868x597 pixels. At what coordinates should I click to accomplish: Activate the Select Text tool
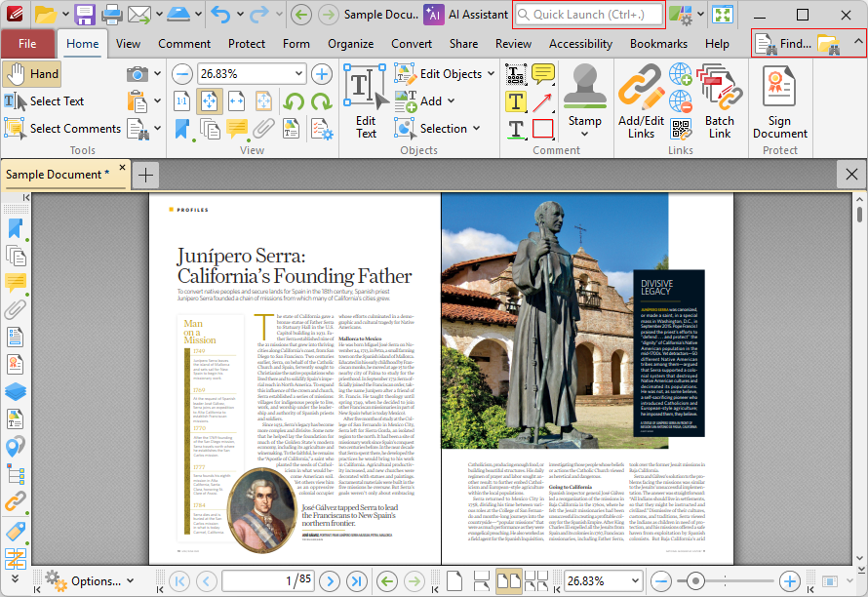pyautogui.click(x=44, y=101)
